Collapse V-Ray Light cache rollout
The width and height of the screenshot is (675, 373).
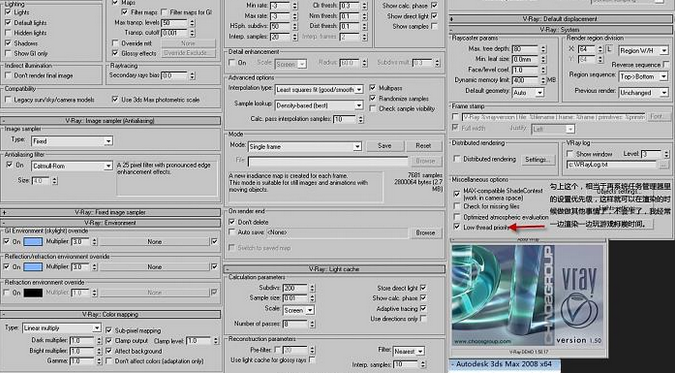(x=334, y=269)
